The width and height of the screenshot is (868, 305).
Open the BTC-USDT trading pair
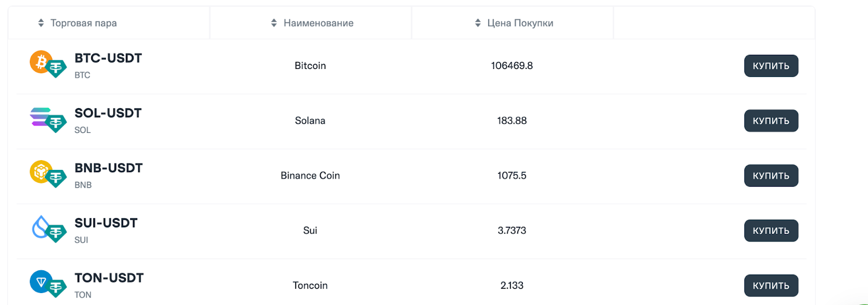click(108, 58)
